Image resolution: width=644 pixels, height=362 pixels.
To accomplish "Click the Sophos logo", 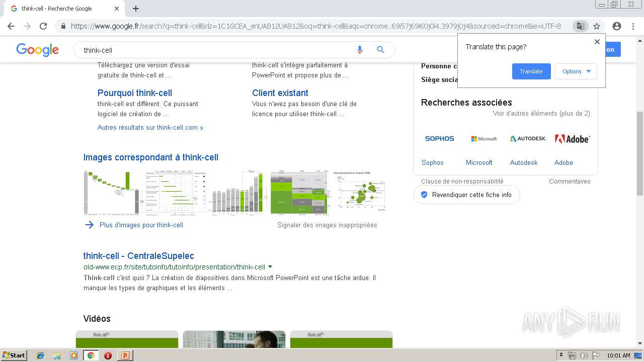I will (x=440, y=139).
